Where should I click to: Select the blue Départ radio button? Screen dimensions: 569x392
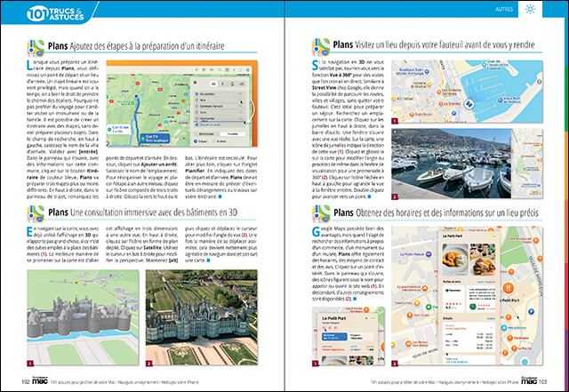pos(196,141)
